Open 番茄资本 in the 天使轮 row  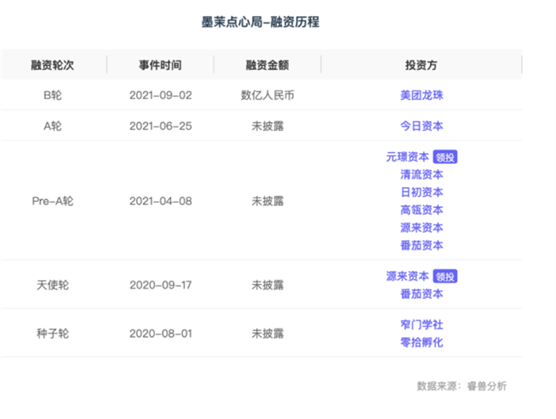click(422, 294)
